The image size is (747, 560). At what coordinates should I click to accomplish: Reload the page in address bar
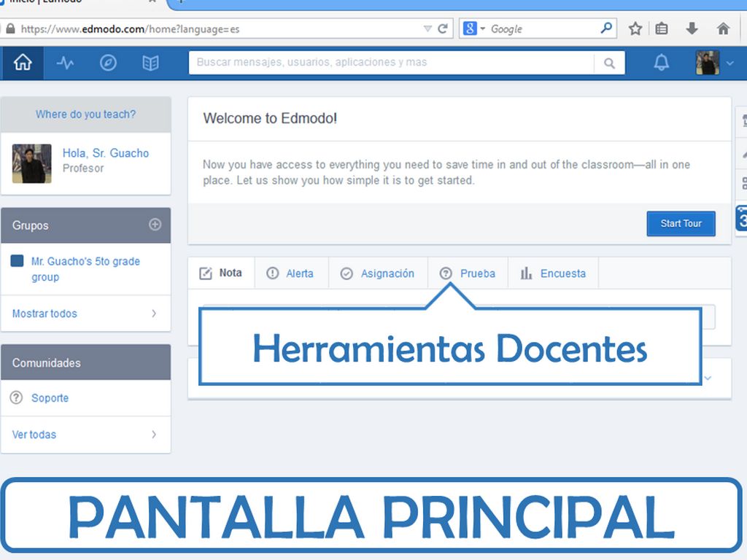[442, 28]
